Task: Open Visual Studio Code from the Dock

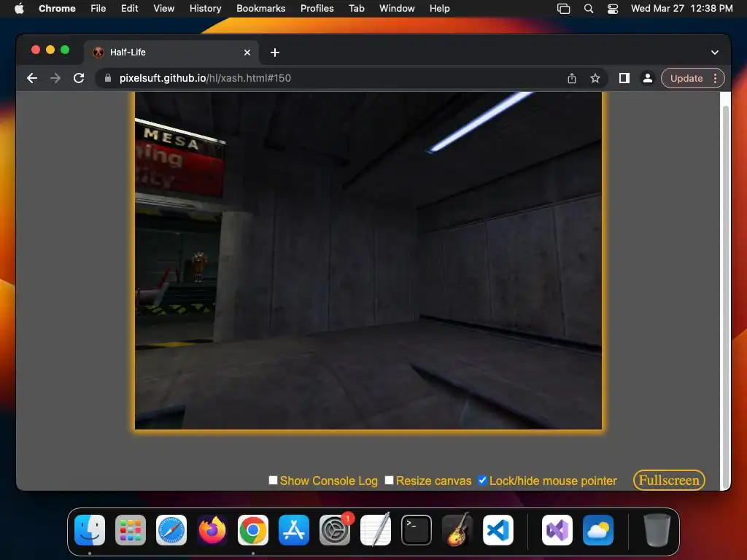Action: point(498,530)
